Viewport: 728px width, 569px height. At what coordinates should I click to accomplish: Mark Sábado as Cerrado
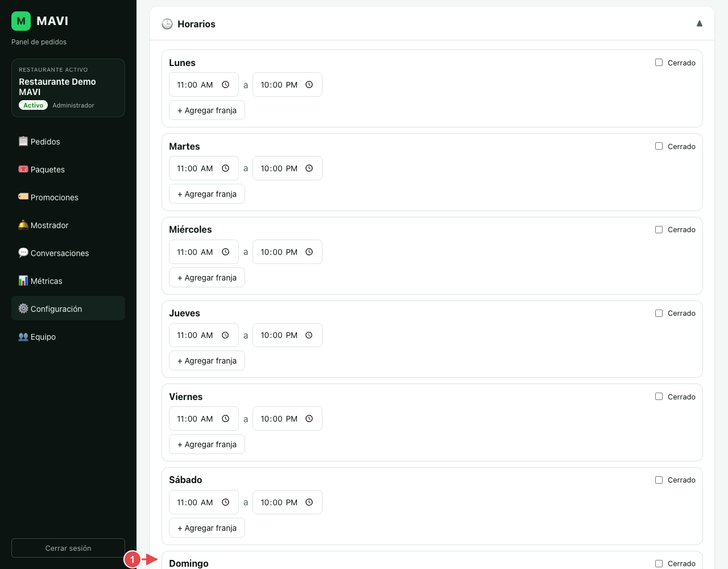pos(659,480)
